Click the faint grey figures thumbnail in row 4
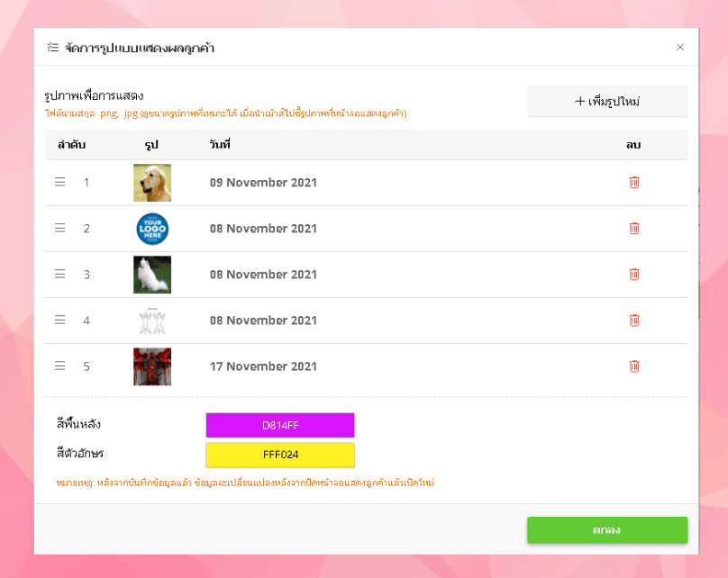728x578 pixels. coord(152,321)
